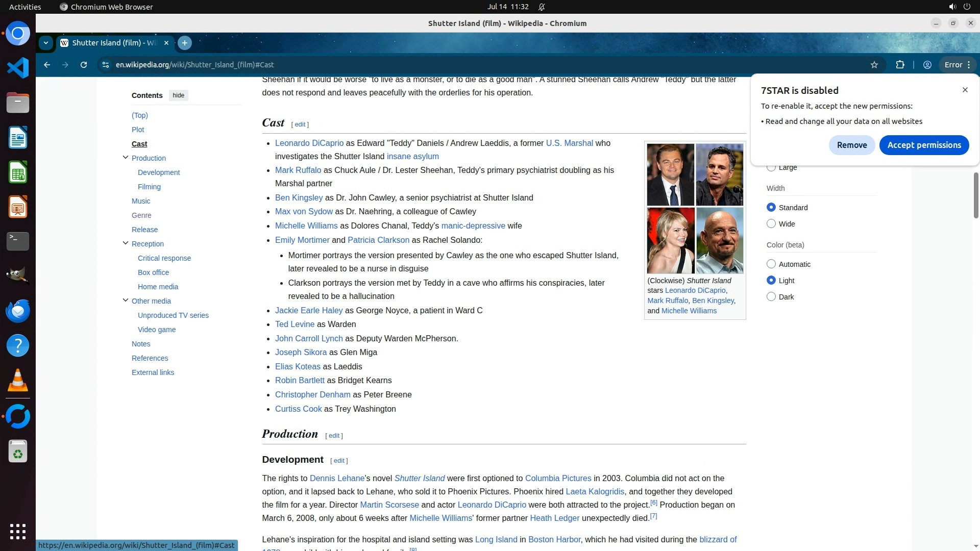Screen dimensions: 980x551
Task: Select the Wide width option
Action: click(x=771, y=224)
